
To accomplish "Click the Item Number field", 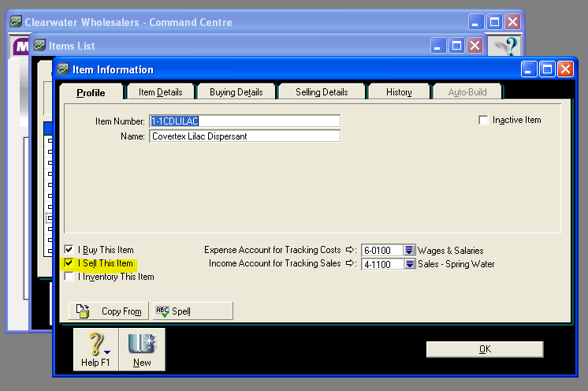I will [x=244, y=121].
